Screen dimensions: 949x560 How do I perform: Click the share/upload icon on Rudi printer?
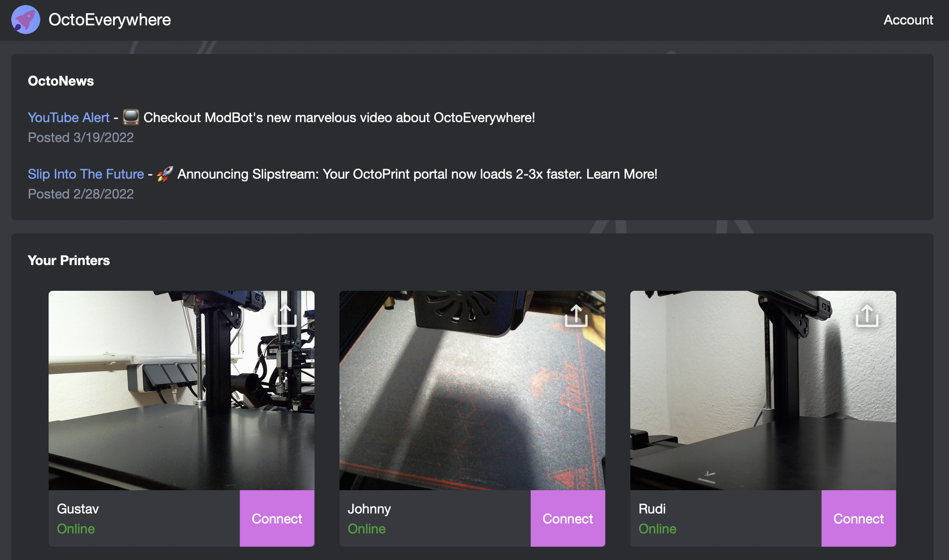[x=867, y=315]
